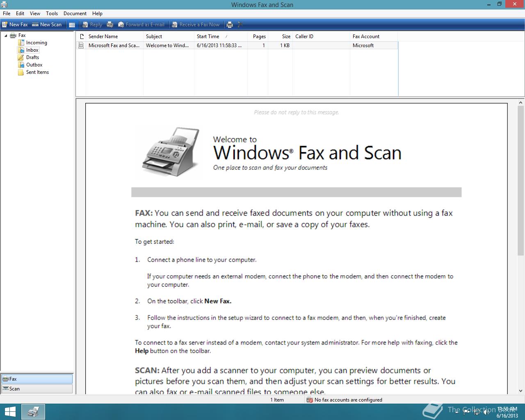
Task: Show hidden tray icons arrow
Action: point(458,412)
